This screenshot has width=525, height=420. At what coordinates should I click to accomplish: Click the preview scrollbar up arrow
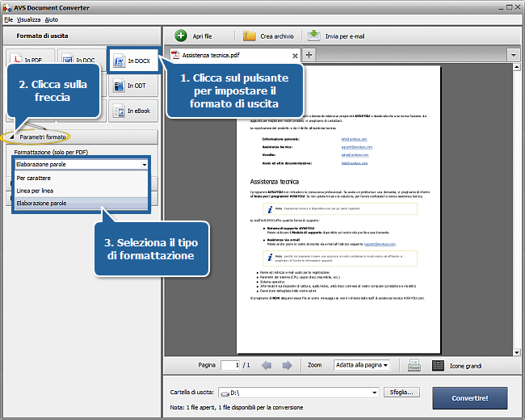click(x=517, y=67)
